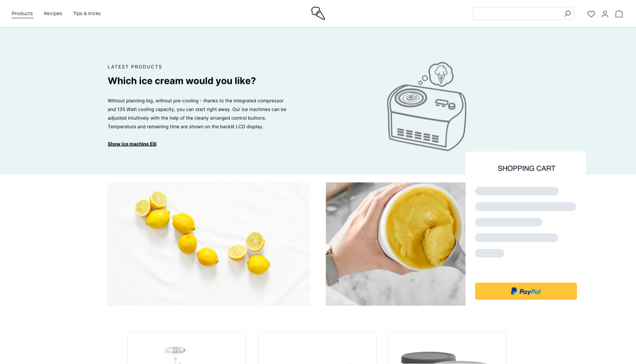
Task: Open the Recipes menu item
Action: click(53, 14)
